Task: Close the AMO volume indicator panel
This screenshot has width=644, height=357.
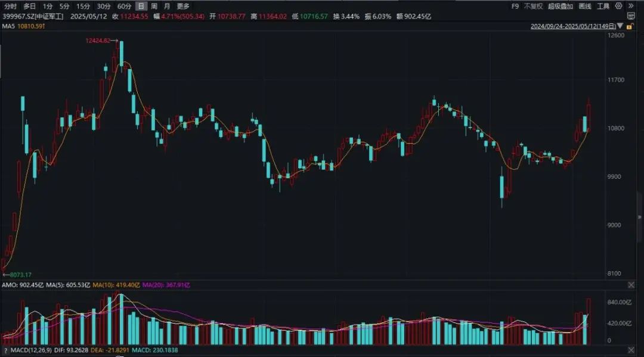Action: point(631,285)
